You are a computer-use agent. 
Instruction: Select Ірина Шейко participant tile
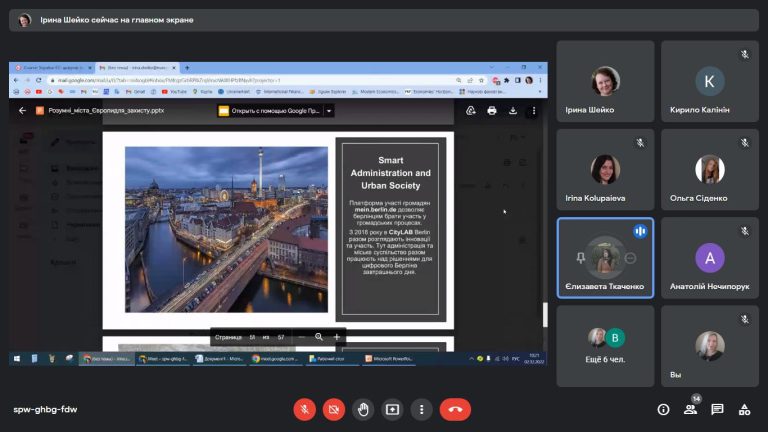pos(605,81)
